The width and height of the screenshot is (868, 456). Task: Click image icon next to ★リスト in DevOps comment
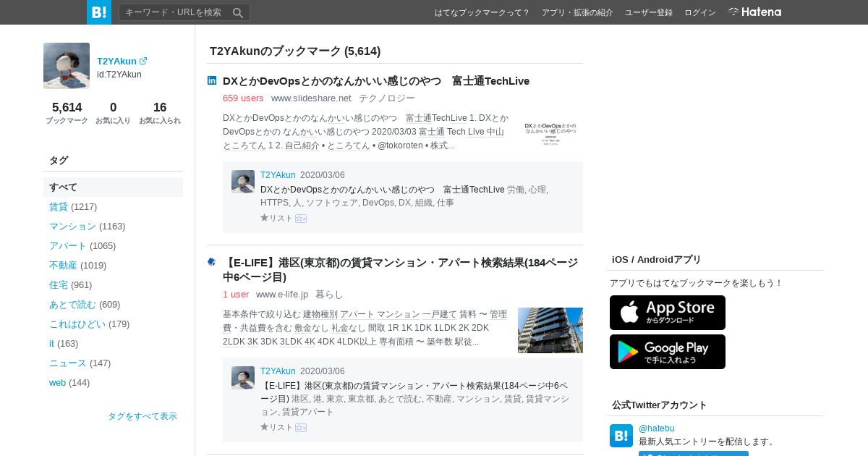[301, 219]
